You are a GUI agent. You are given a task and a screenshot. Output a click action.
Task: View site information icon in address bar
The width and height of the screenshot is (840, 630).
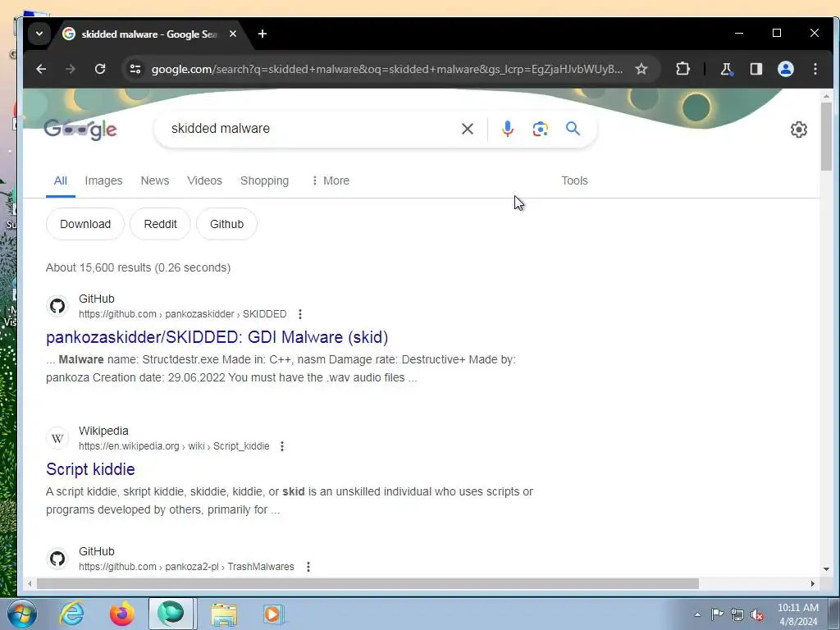point(135,69)
